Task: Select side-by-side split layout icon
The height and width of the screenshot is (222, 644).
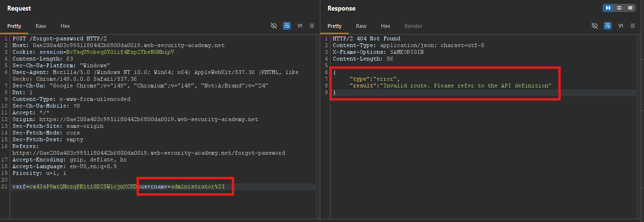Action: [x=608, y=8]
